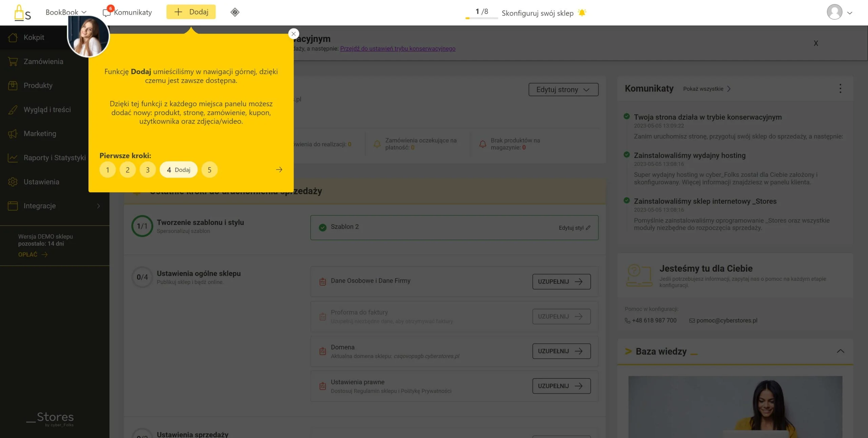Expand the account menu chevron
Viewport: 868px width, 438px height.
pos(849,13)
